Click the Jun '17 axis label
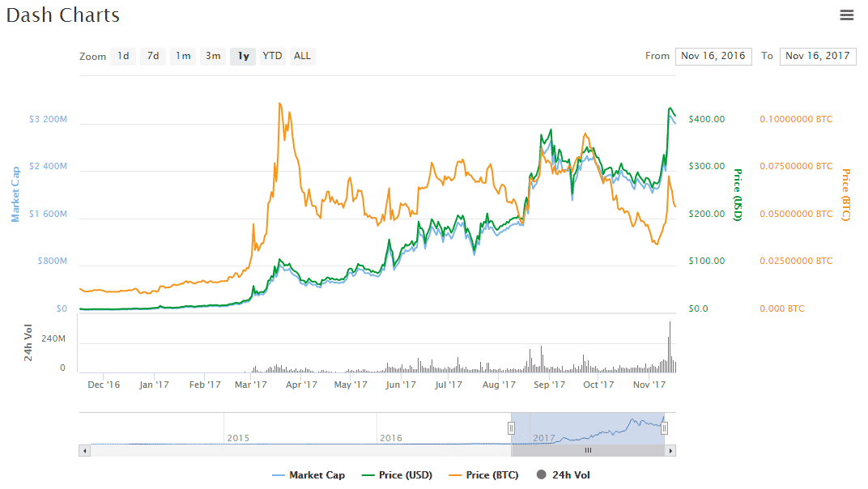 400,385
